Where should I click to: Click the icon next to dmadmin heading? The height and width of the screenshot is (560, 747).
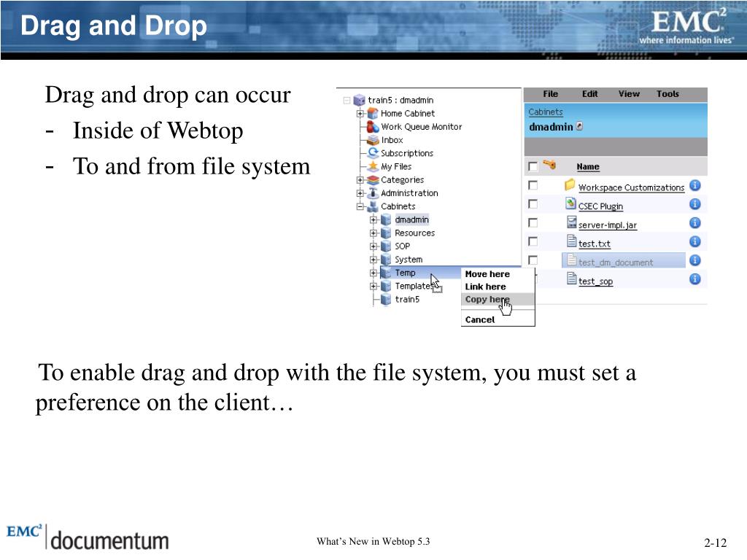[579, 126]
